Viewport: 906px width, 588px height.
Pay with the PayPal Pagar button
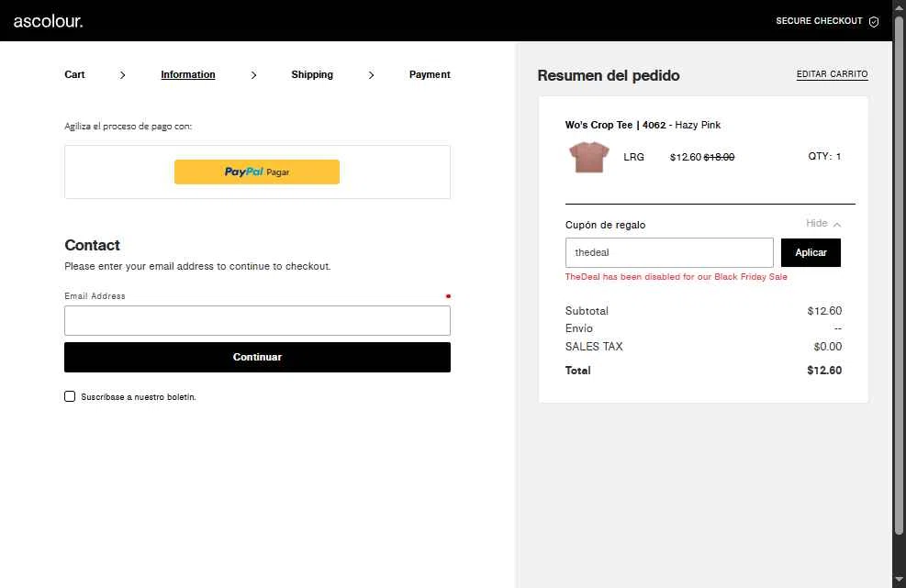pos(257,172)
